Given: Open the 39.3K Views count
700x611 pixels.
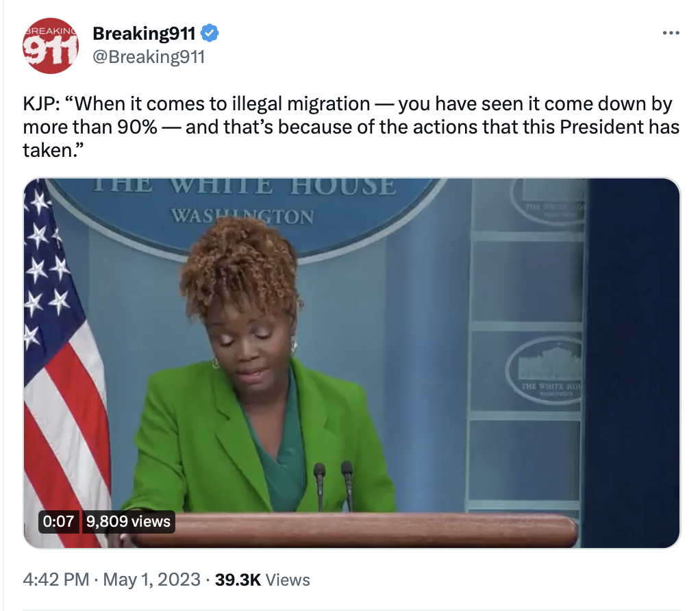Looking at the screenshot, I should [262, 579].
